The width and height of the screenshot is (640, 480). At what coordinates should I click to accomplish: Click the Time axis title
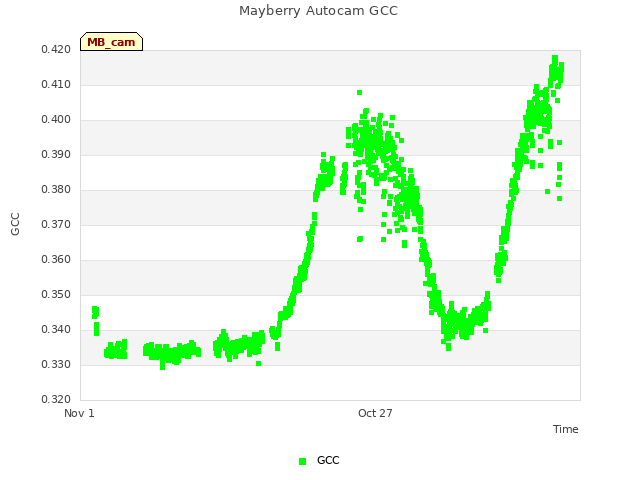tap(566, 429)
